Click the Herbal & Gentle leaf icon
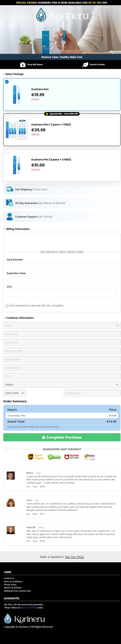 click(85, 65)
